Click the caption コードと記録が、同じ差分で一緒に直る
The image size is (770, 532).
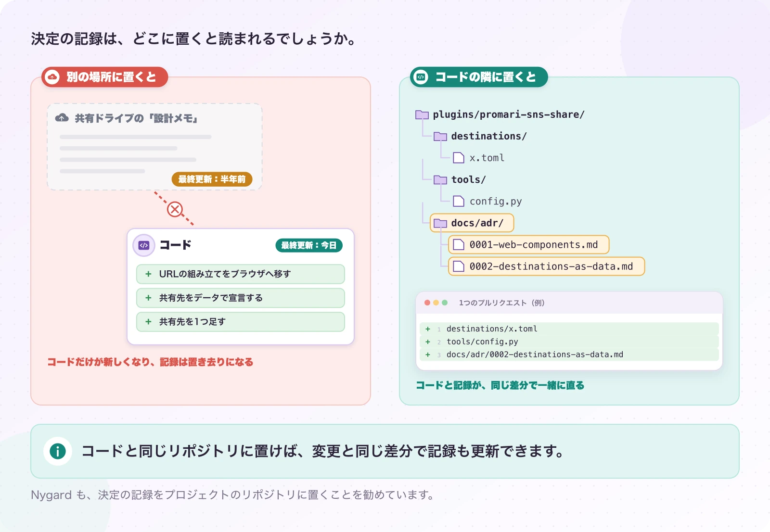click(x=500, y=385)
